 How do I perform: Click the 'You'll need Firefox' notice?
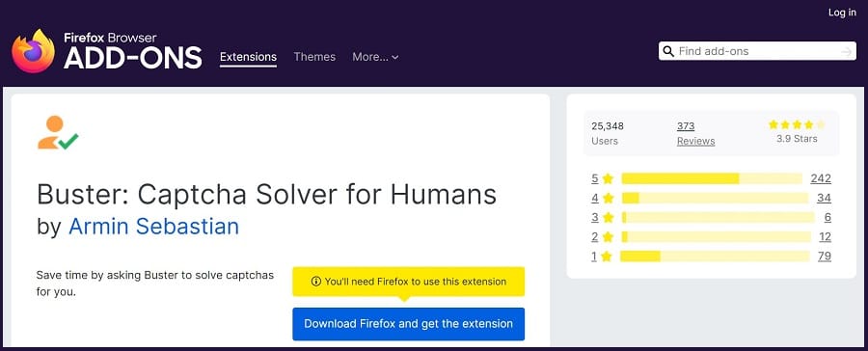click(x=409, y=282)
